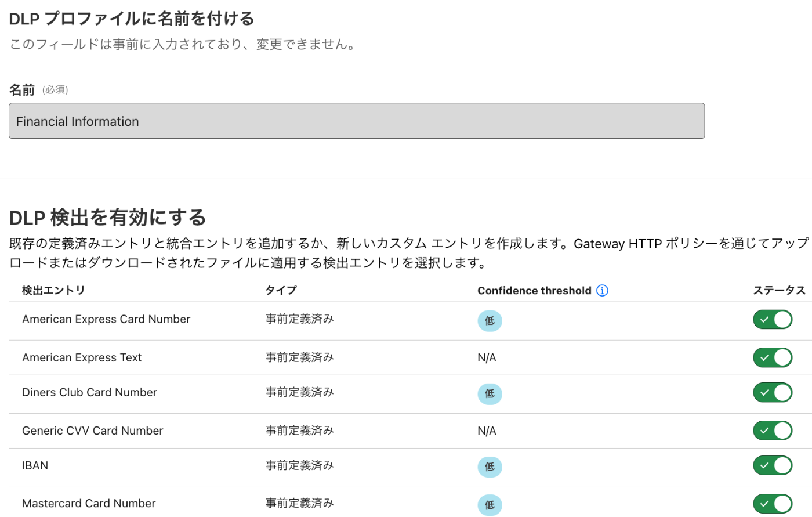Turn off IBAN detection entry toggle
Screen dimensions: 812x517
click(x=773, y=465)
